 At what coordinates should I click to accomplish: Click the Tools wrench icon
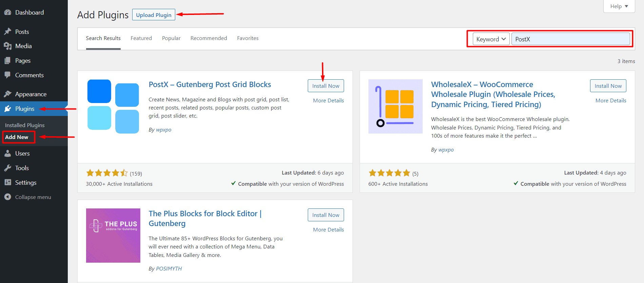pyautogui.click(x=8, y=168)
